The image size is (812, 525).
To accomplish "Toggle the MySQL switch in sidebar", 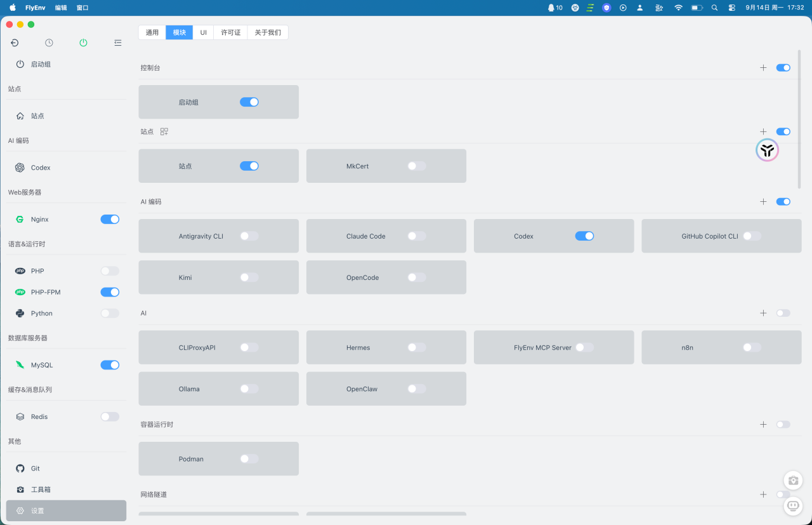I will pos(110,365).
